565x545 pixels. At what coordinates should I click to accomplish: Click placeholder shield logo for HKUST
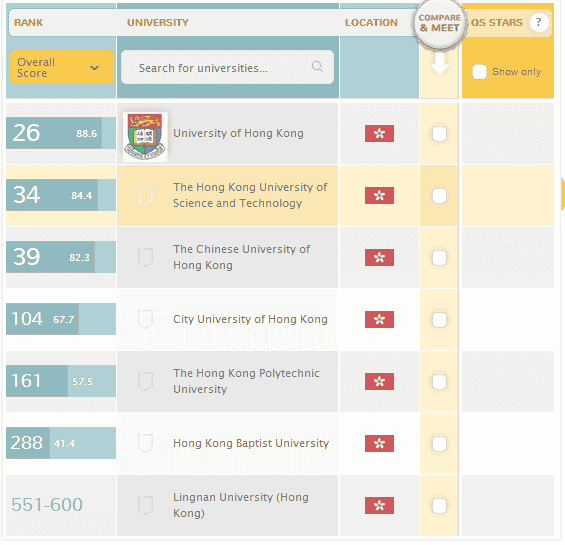click(x=146, y=195)
